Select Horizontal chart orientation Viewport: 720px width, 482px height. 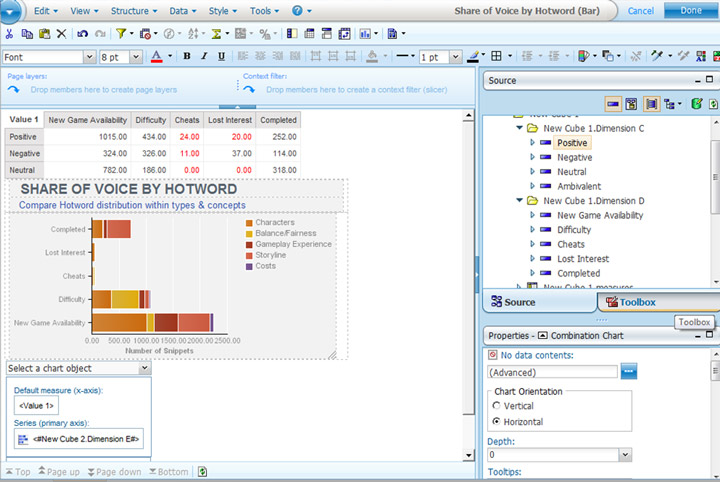point(496,421)
